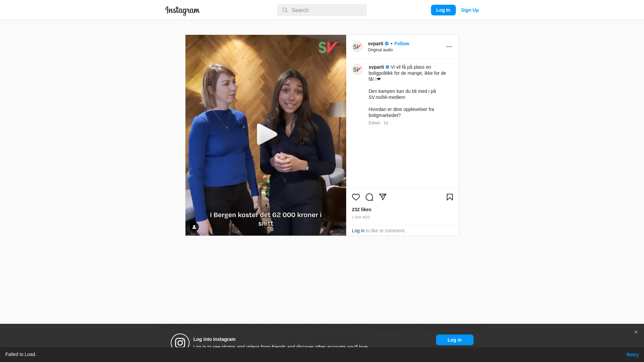
Task: Save post with bookmark icon
Action: point(450,197)
